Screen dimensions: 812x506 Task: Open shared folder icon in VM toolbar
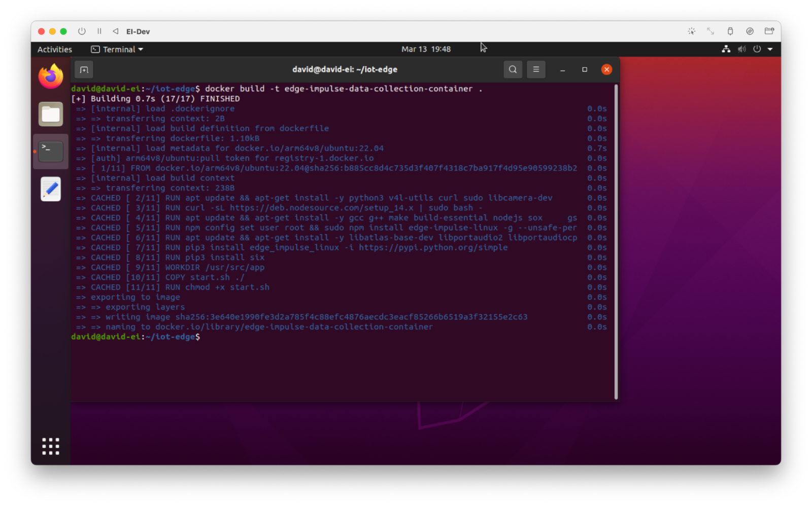(769, 31)
